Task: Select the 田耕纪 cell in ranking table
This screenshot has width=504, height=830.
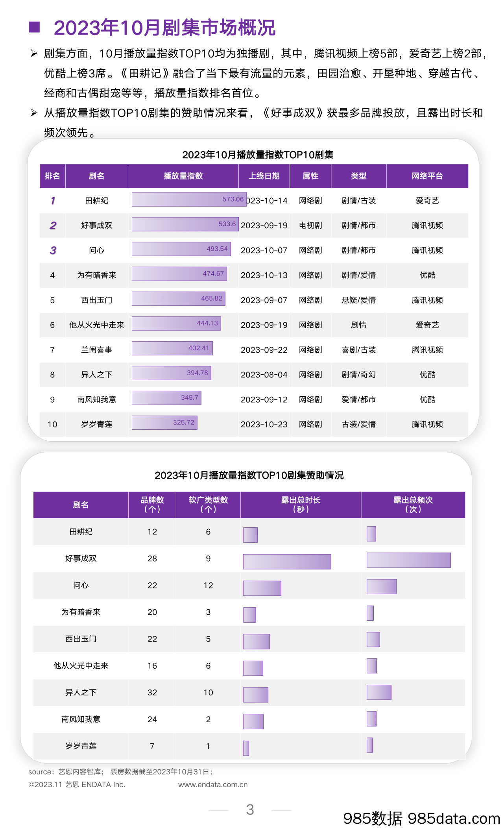Action: (x=96, y=201)
